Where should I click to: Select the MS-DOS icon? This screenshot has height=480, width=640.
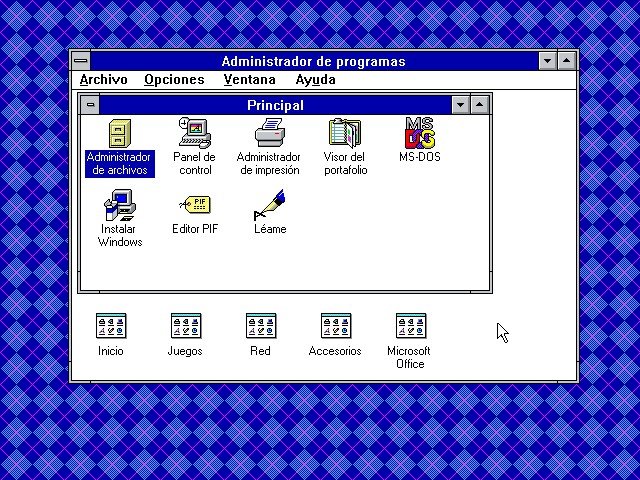point(420,133)
